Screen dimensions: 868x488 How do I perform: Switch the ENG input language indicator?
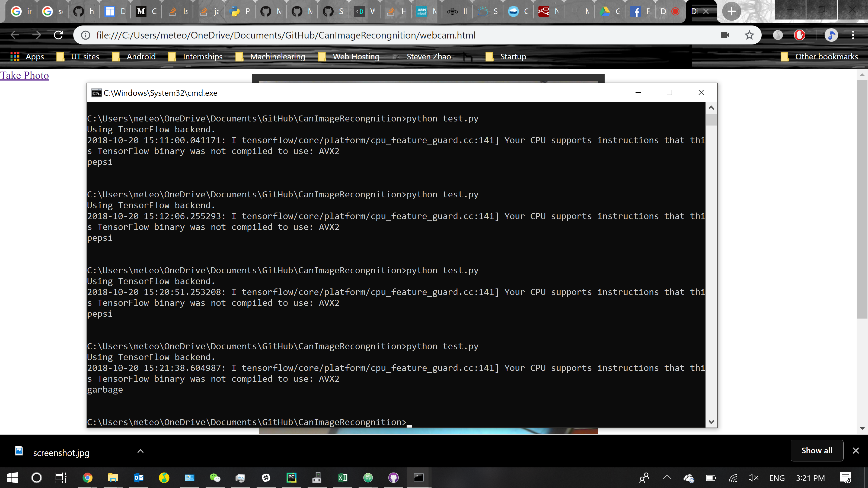click(777, 478)
